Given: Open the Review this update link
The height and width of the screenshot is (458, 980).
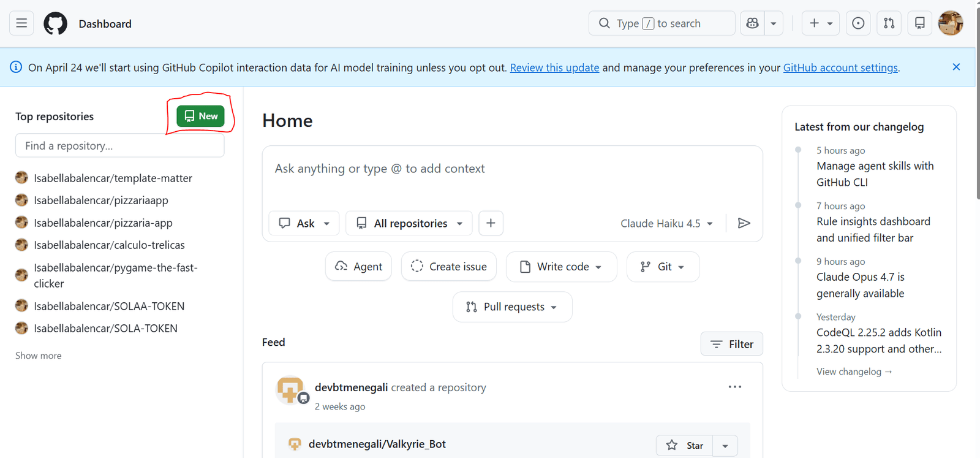Looking at the screenshot, I should click(554, 67).
